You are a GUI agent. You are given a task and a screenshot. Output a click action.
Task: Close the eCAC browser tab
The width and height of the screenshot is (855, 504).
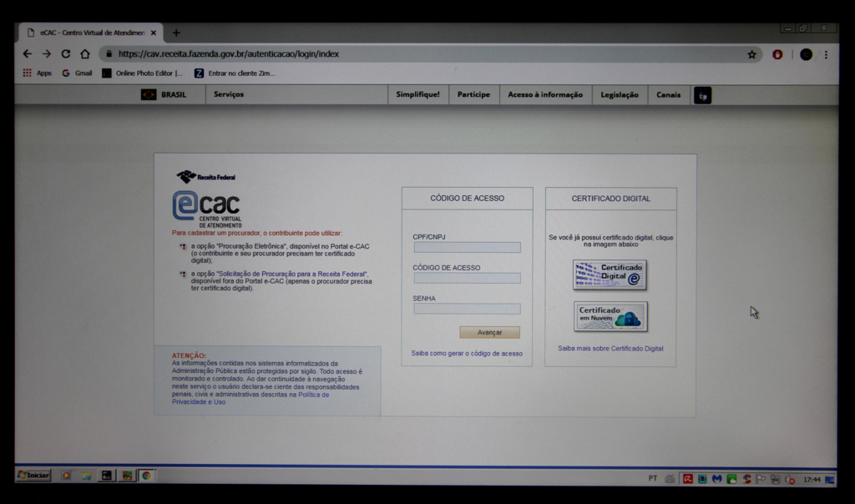tap(154, 33)
